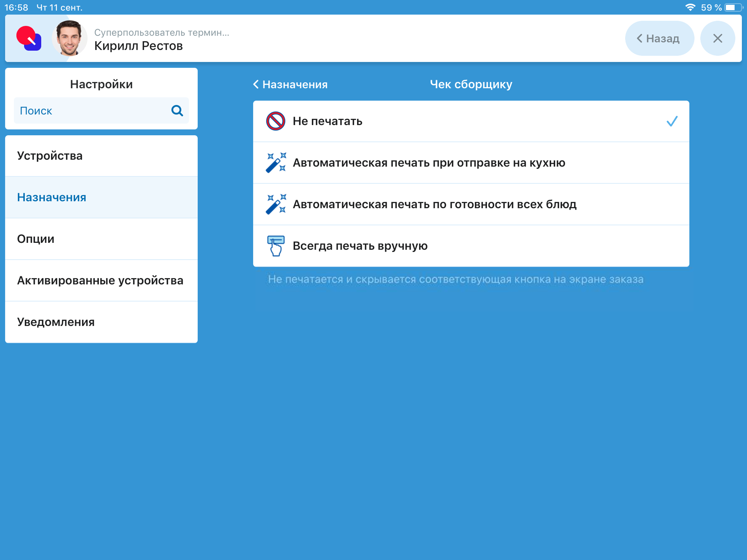Choose Всегда печать вручную option
This screenshot has width=747, height=560.
tap(360, 246)
